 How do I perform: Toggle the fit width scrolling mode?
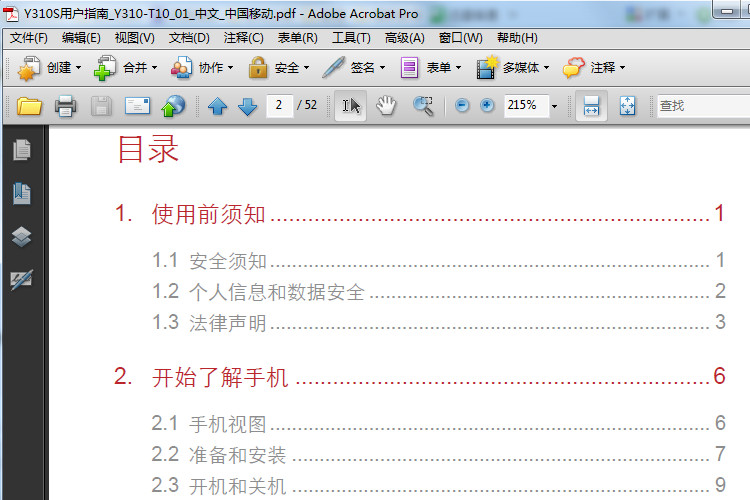tap(591, 106)
